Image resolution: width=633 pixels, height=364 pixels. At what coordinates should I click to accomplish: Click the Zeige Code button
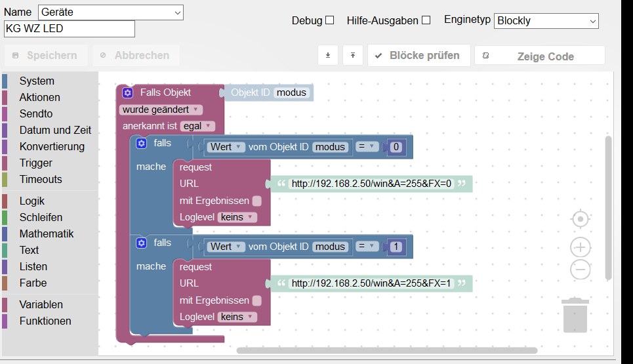pos(540,56)
